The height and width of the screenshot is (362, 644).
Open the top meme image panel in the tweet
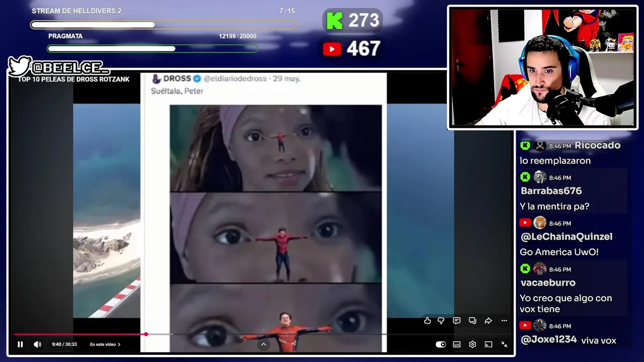tap(276, 148)
